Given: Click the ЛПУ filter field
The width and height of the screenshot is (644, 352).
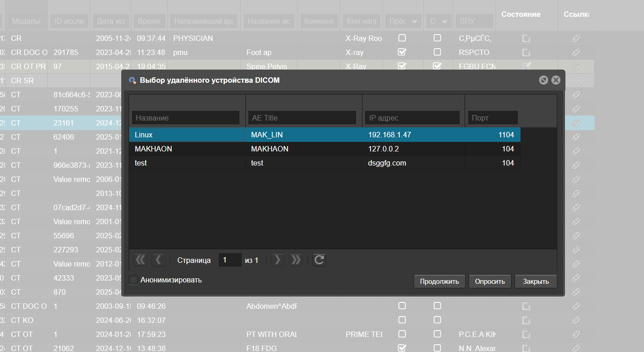Looking at the screenshot, I should tap(475, 21).
